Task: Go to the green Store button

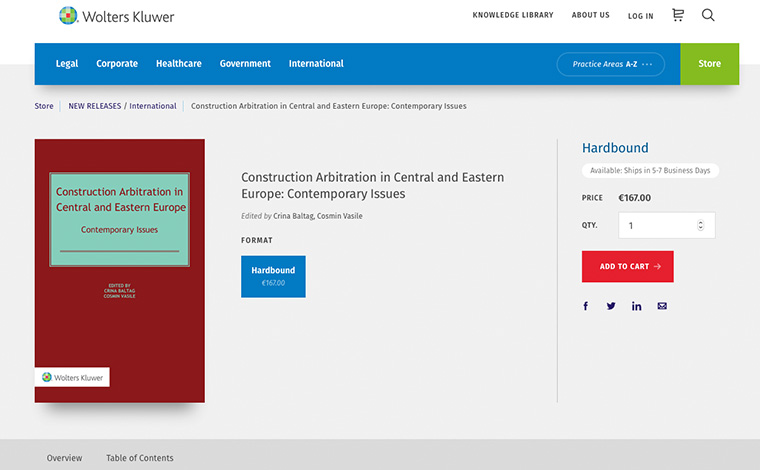Action: (709, 64)
